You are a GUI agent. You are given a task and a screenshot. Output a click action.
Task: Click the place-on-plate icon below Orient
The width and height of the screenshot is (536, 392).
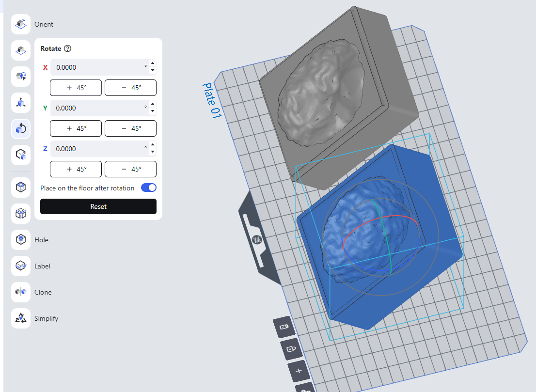pos(21,50)
